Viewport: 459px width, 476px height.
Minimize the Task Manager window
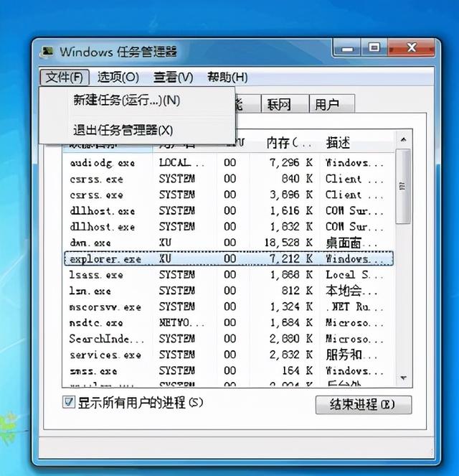click(347, 48)
